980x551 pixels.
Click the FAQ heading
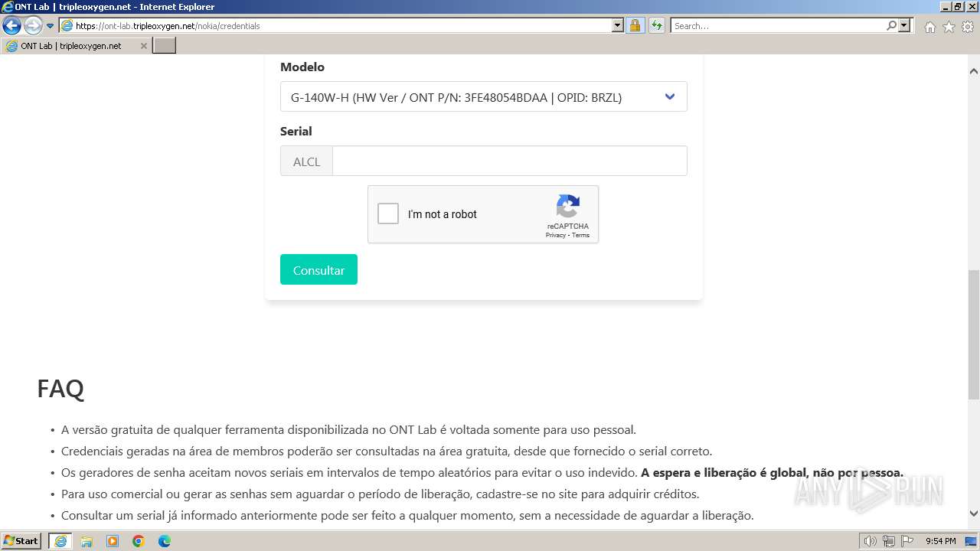click(60, 389)
